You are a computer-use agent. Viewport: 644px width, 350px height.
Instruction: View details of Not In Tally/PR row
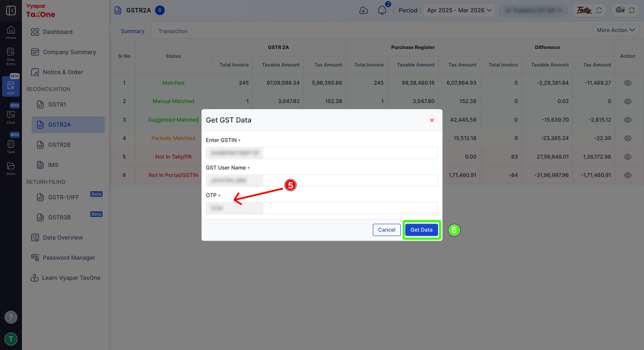[627, 157]
